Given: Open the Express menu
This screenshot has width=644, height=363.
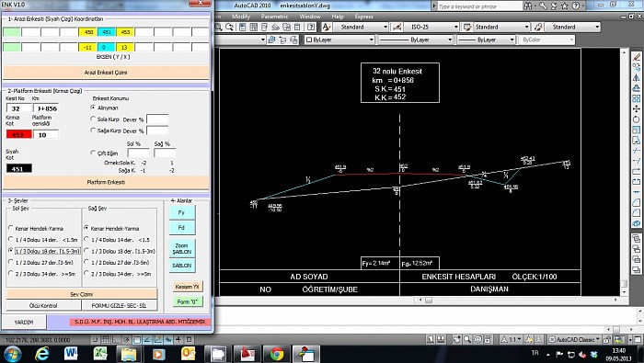Looking at the screenshot, I should coord(363,17).
